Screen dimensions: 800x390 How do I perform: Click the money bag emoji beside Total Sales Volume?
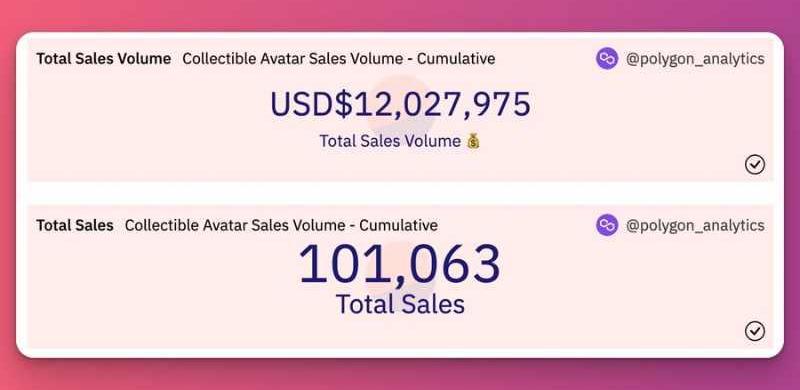click(473, 141)
